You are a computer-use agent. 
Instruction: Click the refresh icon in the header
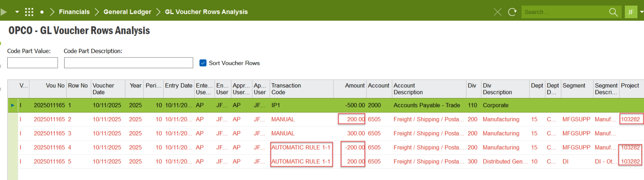pyautogui.click(x=512, y=12)
